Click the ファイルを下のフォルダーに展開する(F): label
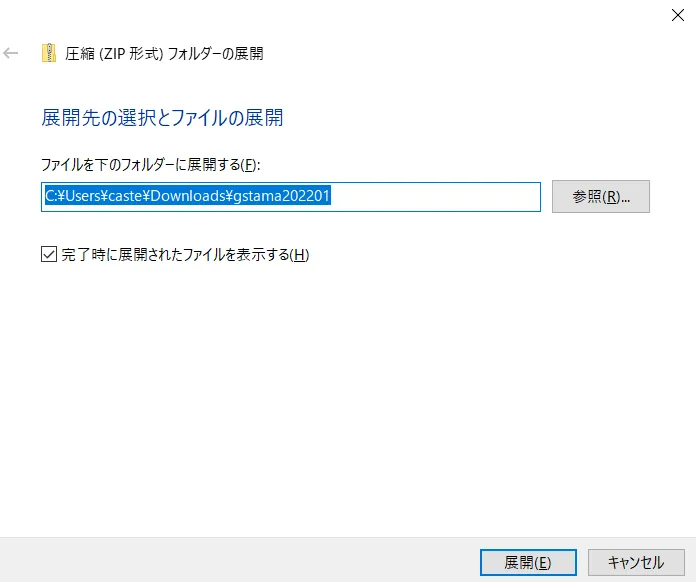The image size is (696, 582). tap(150, 163)
